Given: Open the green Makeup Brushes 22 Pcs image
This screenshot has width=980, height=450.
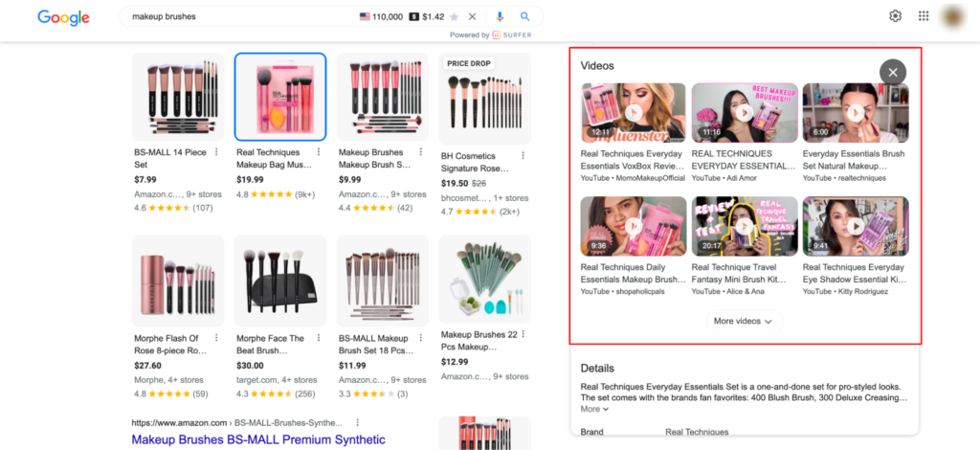Looking at the screenshot, I should (x=485, y=279).
